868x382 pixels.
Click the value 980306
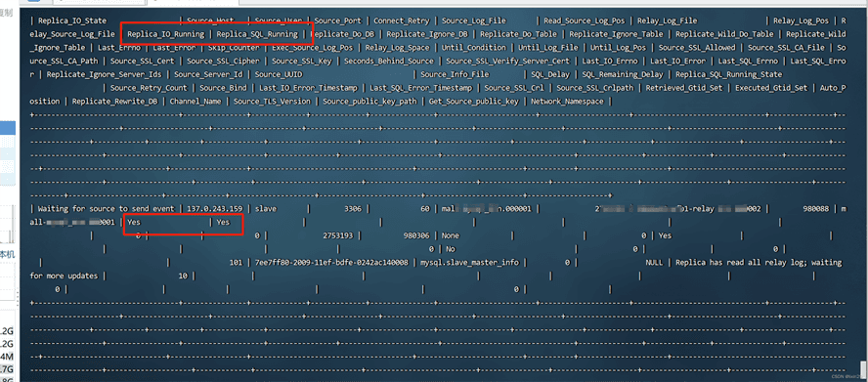tap(416, 235)
